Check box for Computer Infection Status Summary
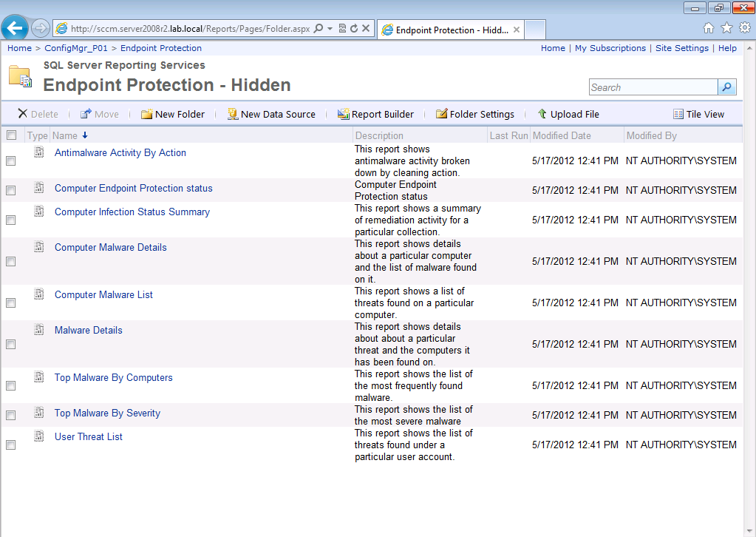Image resolution: width=756 pixels, height=537 pixels. [x=10, y=220]
